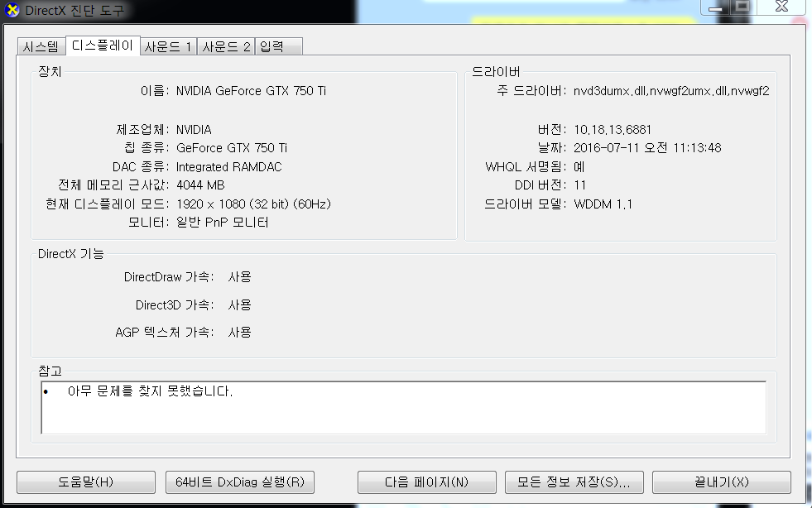
Task: Click DDI 버전 value 11
Action: coord(579,185)
